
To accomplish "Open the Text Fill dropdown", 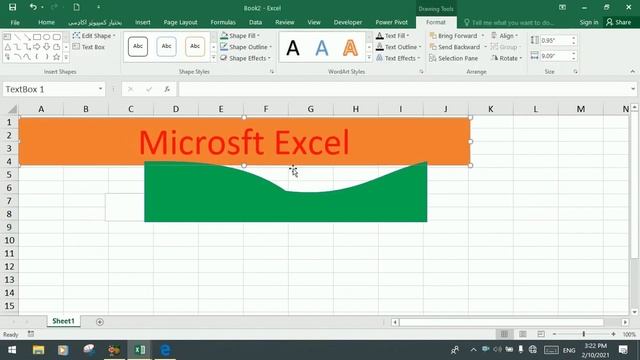I will click(392, 36).
